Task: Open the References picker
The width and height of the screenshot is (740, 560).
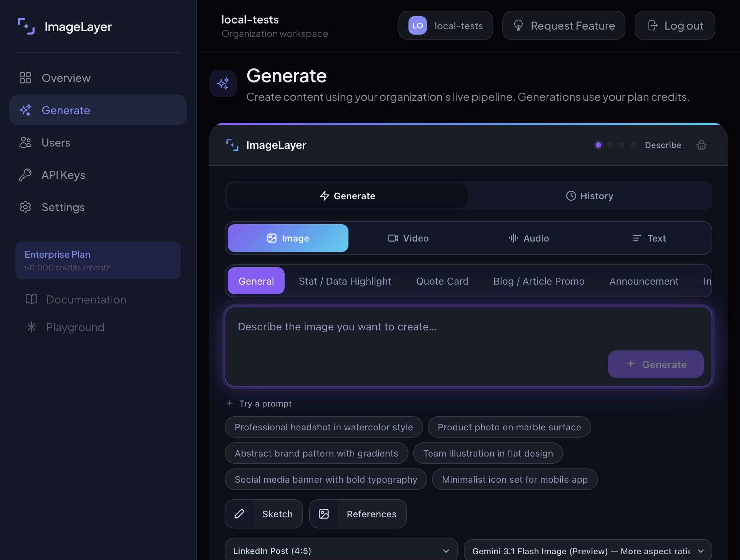Action: point(358,514)
